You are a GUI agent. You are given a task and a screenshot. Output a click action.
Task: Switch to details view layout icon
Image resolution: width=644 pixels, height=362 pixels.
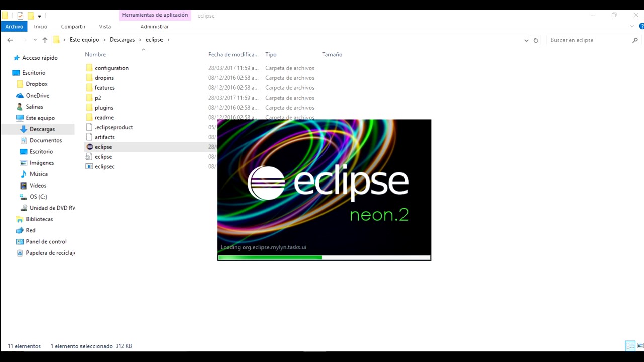point(630,346)
